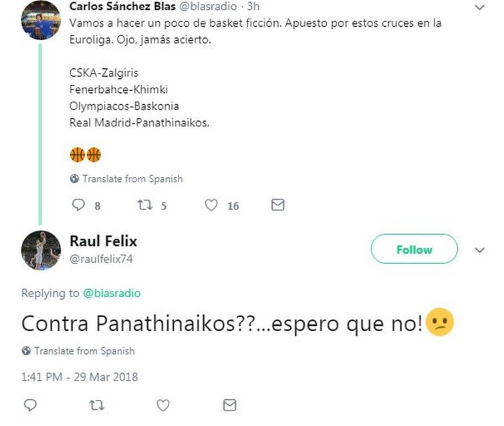Open Raul Felix's profile by name
The image size is (504, 426).
pos(103,241)
